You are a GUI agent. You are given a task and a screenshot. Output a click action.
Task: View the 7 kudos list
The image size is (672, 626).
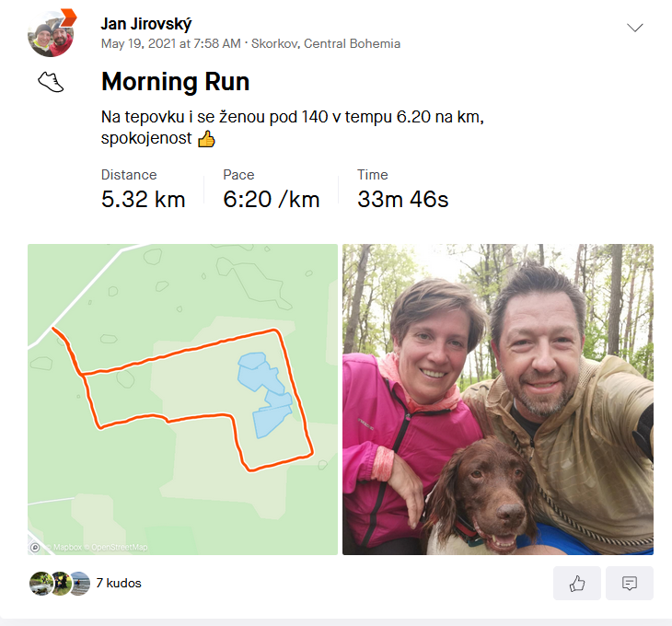point(119,583)
